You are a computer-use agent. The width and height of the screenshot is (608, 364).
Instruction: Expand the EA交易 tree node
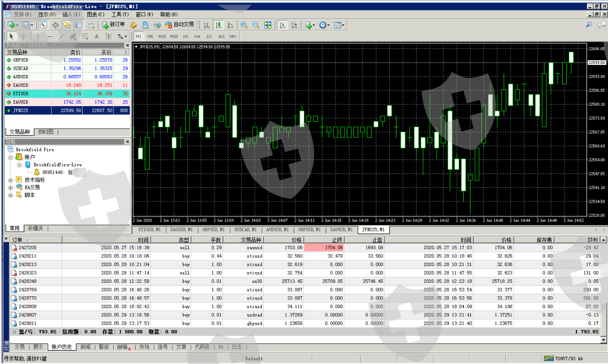pyautogui.click(x=11, y=188)
